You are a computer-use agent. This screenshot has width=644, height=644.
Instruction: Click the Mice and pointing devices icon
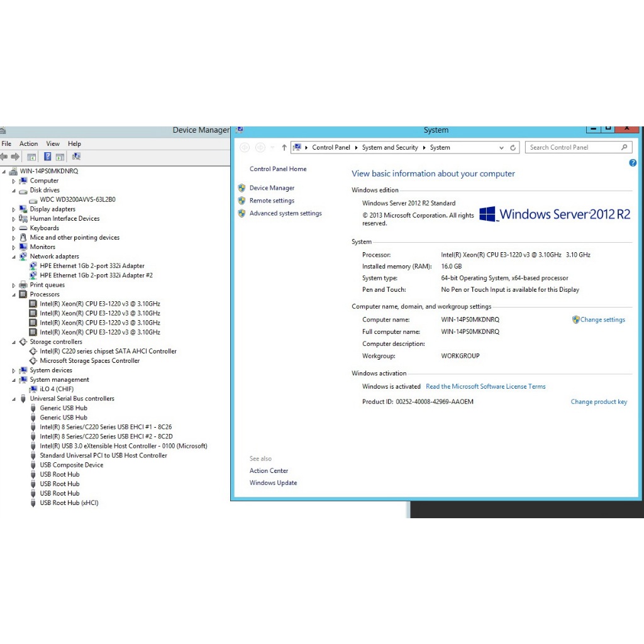23,237
